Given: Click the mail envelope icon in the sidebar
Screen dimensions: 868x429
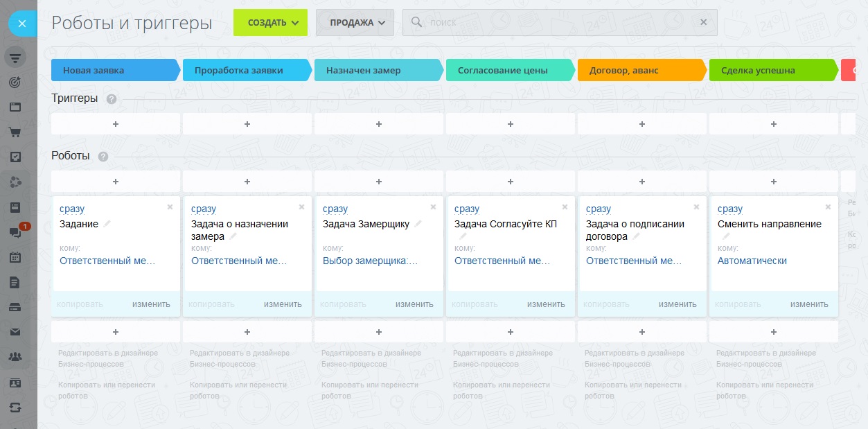Looking at the screenshot, I should click(x=15, y=332).
